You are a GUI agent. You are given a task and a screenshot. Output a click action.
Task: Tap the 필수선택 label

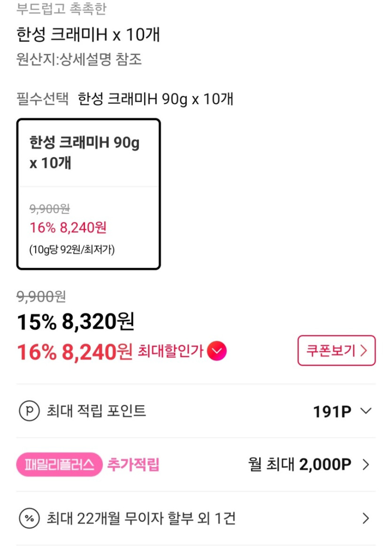point(42,99)
